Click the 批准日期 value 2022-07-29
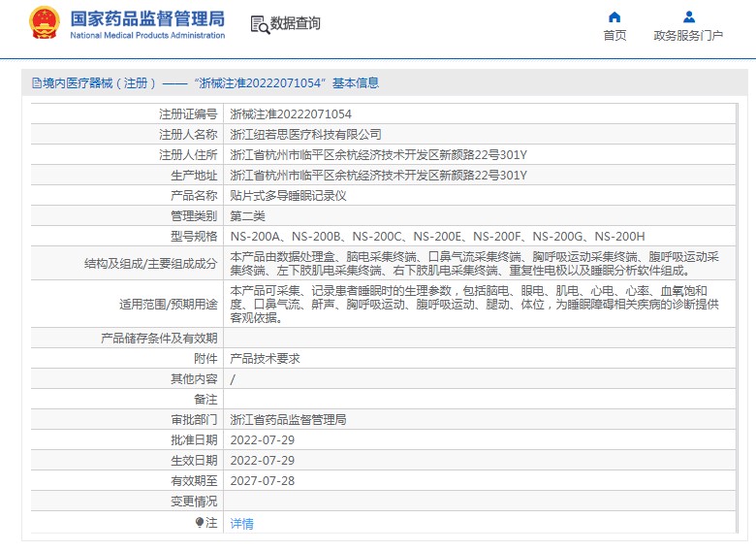 coord(263,440)
